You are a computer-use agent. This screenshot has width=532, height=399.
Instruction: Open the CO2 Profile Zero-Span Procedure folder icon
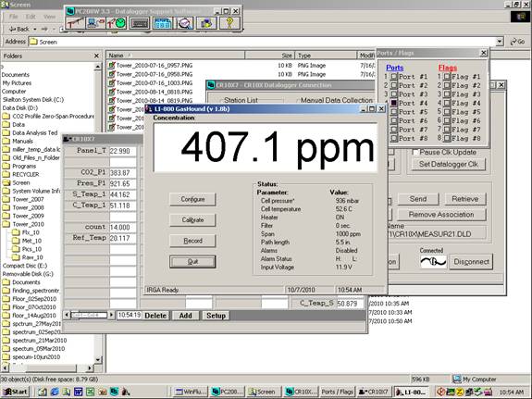tap(6, 116)
